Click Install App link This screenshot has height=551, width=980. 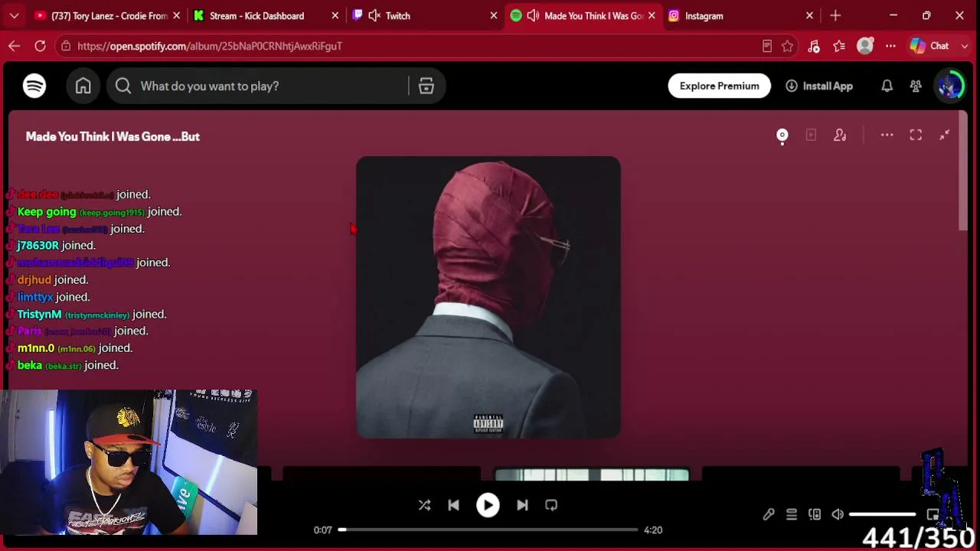click(818, 86)
